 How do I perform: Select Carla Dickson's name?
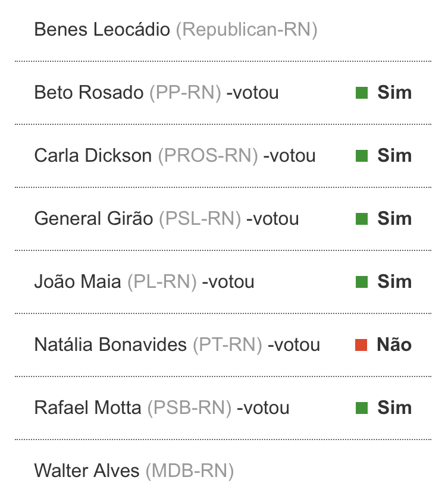click(x=93, y=156)
